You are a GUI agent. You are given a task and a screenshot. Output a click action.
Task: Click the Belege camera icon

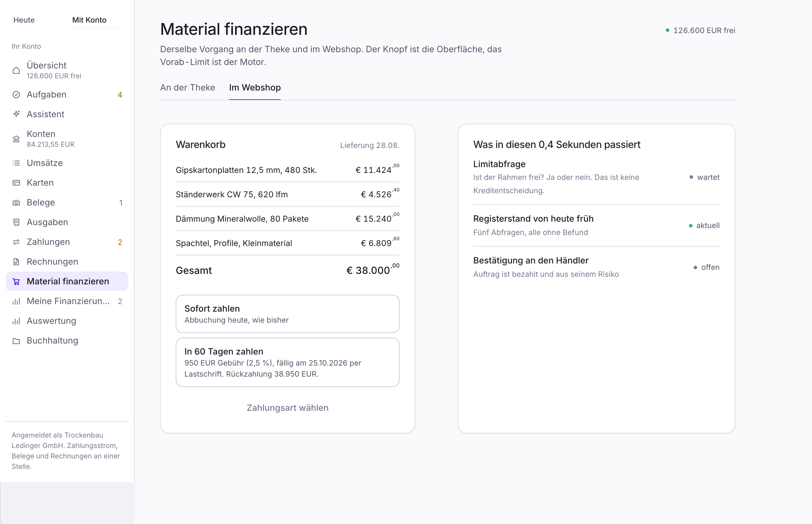click(x=16, y=203)
